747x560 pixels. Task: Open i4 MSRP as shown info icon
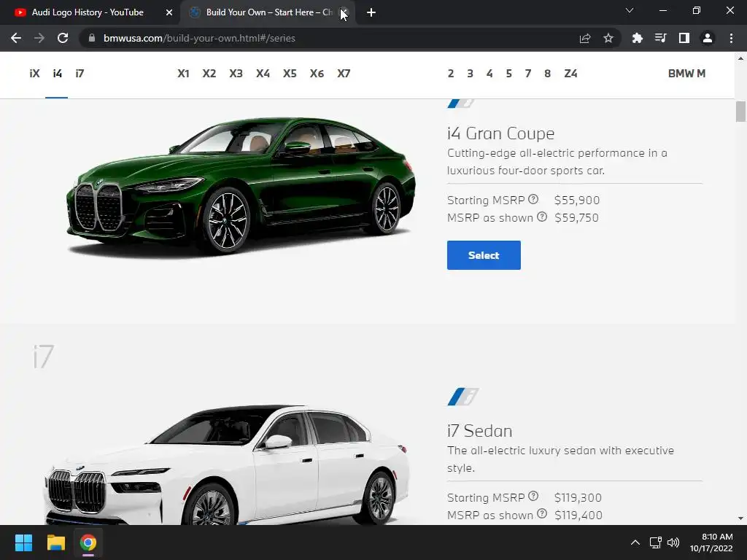(542, 217)
